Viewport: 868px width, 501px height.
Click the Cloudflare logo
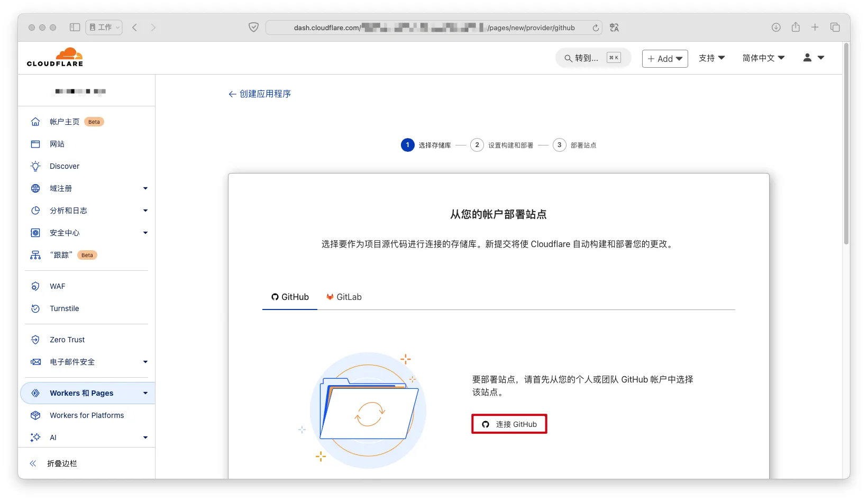tap(55, 57)
